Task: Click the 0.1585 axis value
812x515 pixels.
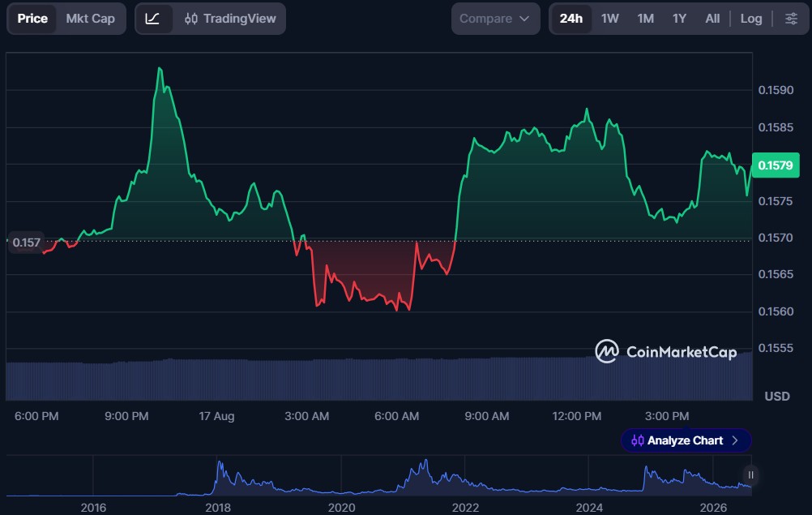Action: point(776,127)
